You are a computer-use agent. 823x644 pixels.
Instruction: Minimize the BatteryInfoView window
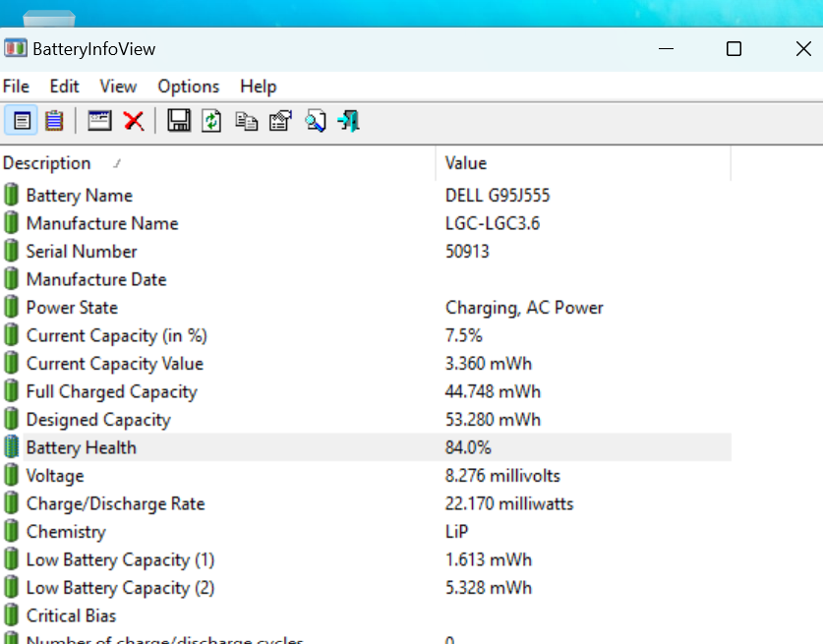pos(666,49)
